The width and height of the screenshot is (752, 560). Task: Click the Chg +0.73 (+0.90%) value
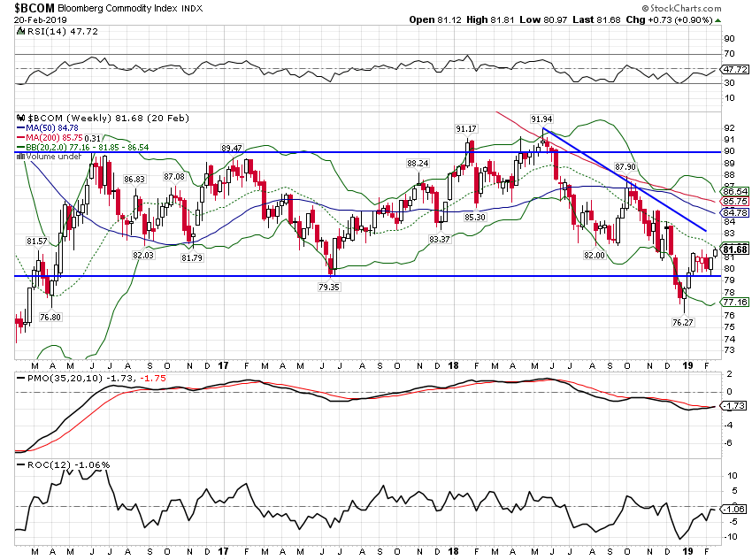pyautogui.click(x=669, y=20)
